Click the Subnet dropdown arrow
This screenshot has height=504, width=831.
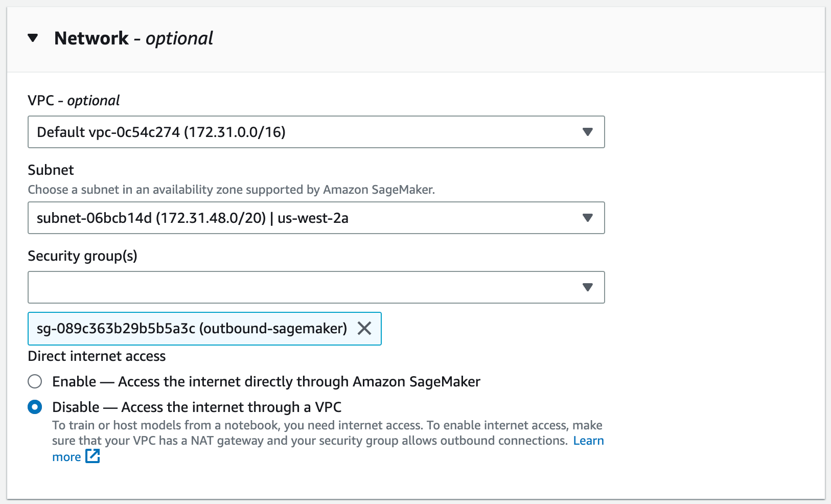(x=588, y=218)
